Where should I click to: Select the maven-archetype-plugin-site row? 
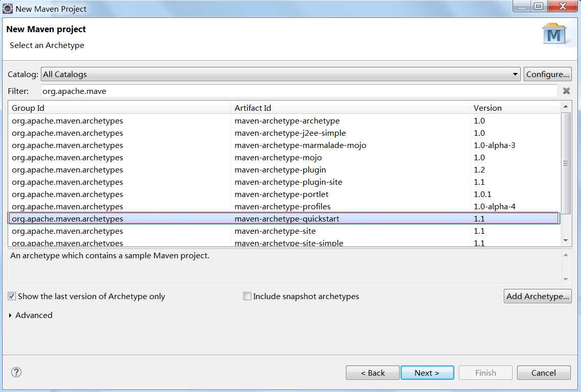point(284,182)
